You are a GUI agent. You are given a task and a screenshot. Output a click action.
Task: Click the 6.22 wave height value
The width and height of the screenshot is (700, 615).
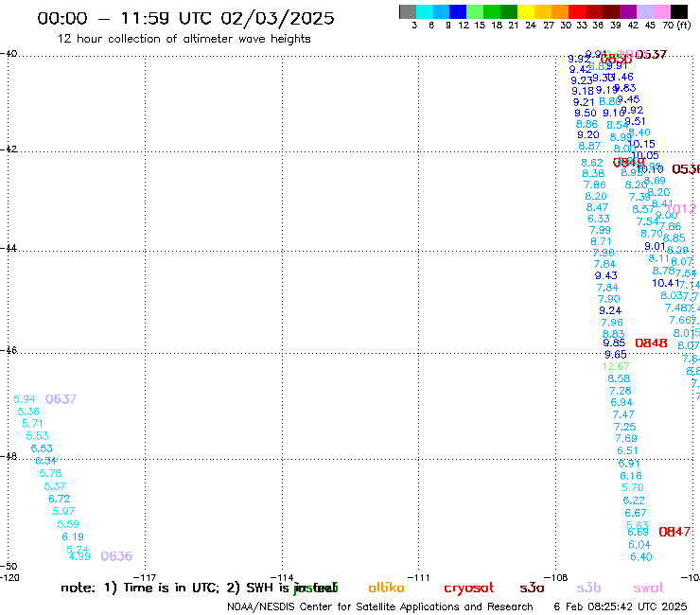coord(634,501)
